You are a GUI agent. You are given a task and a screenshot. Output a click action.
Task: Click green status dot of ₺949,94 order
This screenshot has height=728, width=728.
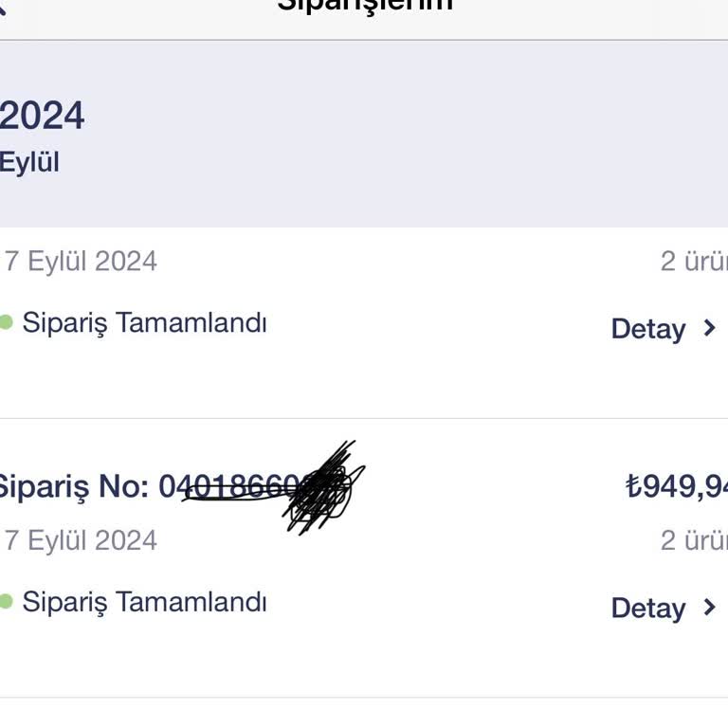coord(6,601)
